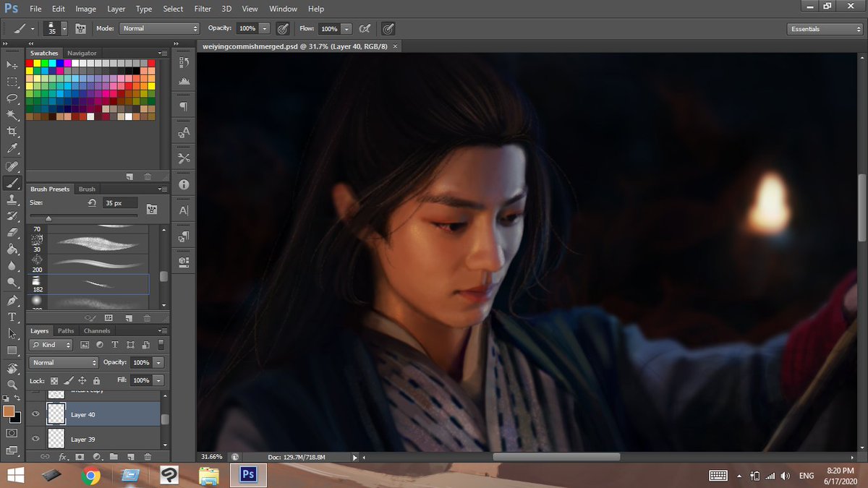
Task: Open layer blend mode Normal dropdown
Action: pos(64,362)
